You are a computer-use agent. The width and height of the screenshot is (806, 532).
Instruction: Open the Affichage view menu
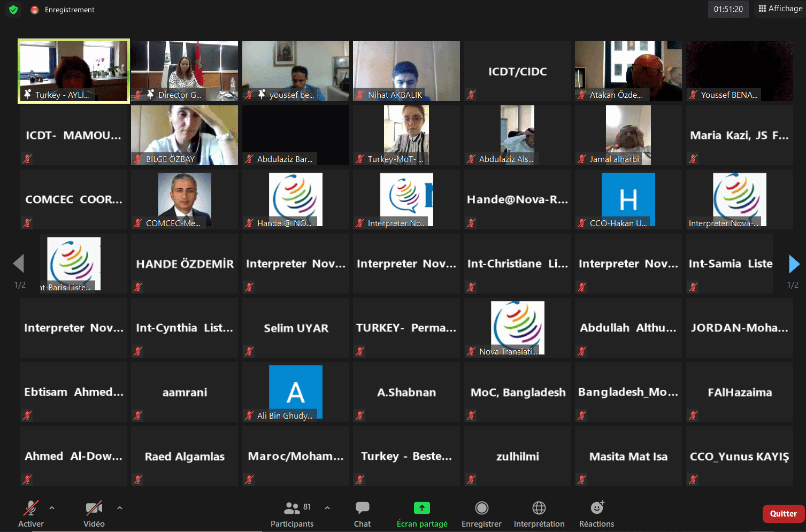click(780, 9)
